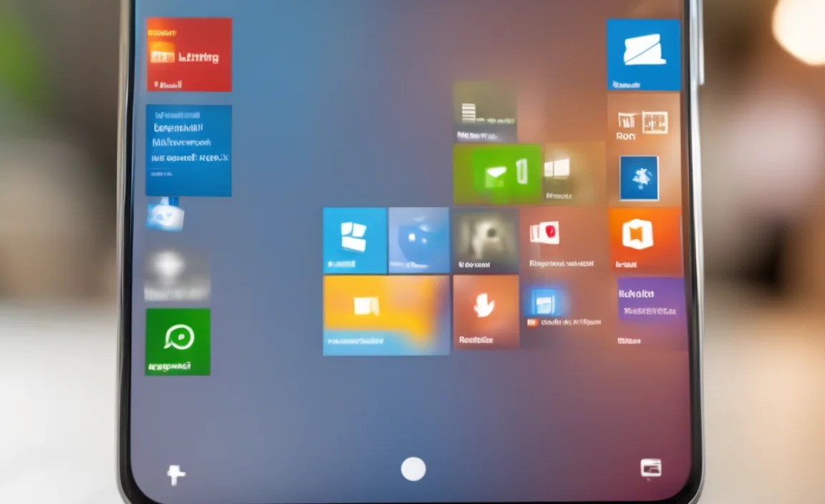Open the orange tile with white Office logo

[645, 241]
